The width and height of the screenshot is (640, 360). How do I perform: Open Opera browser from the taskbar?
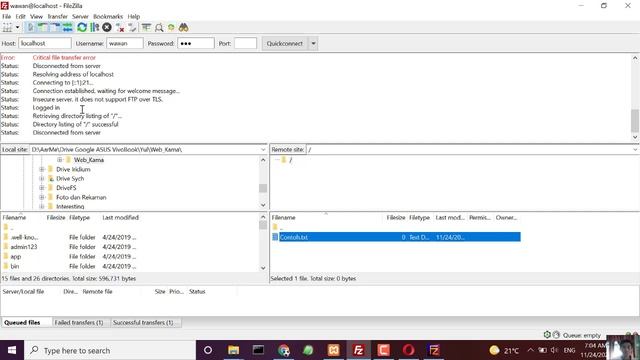(x=409, y=350)
